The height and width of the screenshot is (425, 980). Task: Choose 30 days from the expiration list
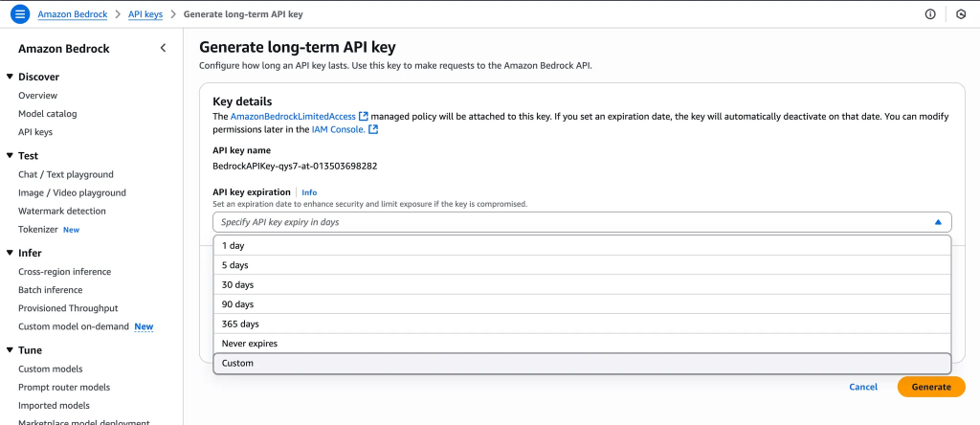click(237, 285)
